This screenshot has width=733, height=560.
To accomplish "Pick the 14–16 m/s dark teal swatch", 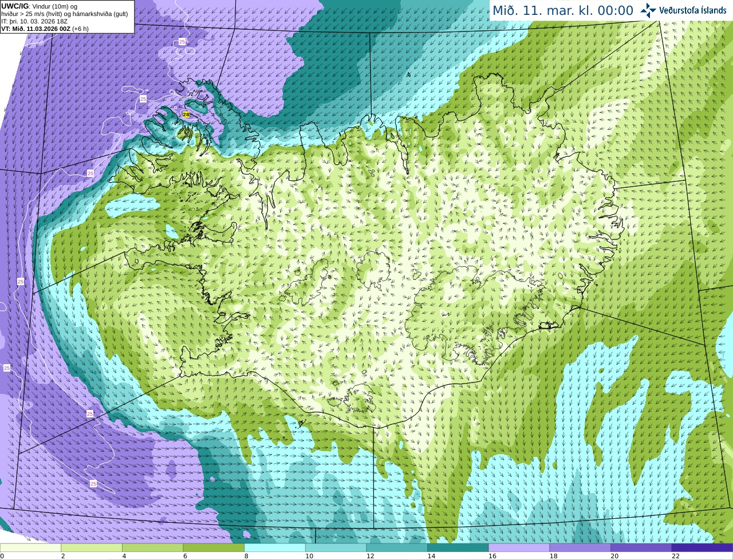I will pyautogui.click(x=458, y=547).
